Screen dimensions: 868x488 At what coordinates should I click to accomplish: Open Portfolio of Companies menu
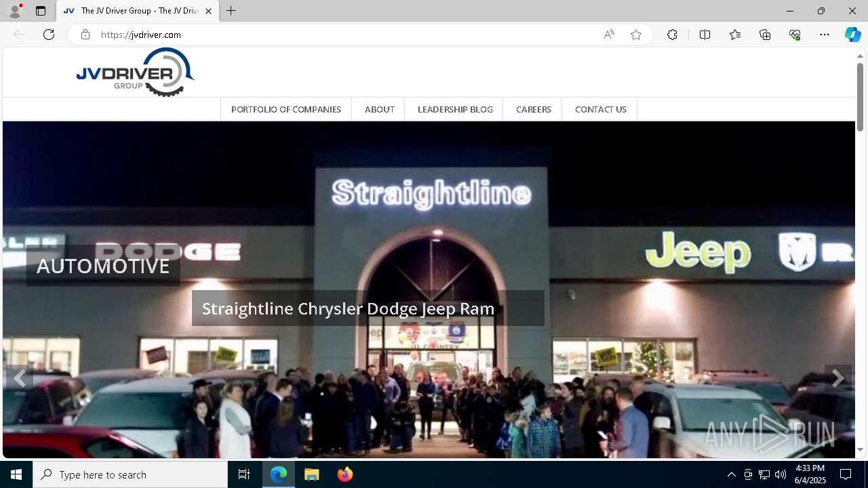(x=286, y=109)
